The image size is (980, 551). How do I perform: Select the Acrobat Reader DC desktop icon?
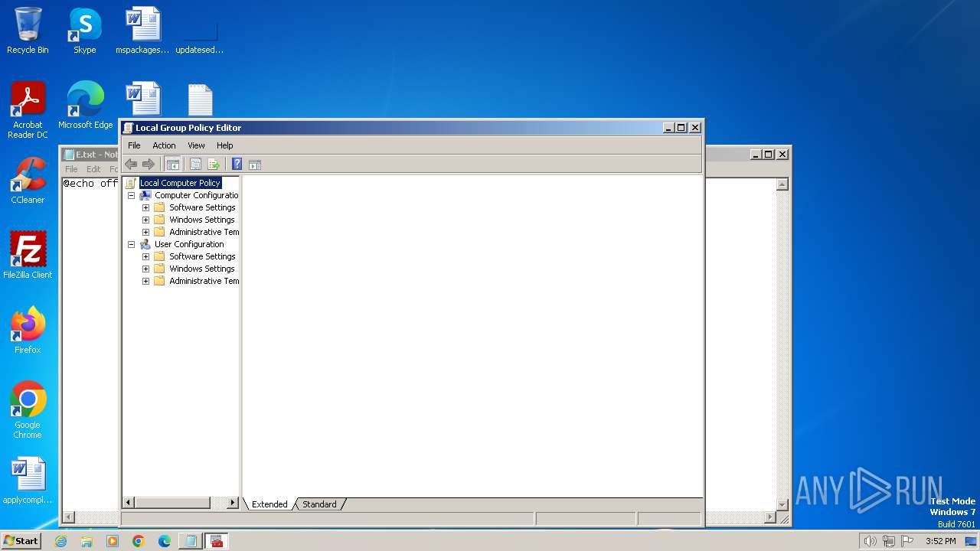pyautogui.click(x=28, y=109)
